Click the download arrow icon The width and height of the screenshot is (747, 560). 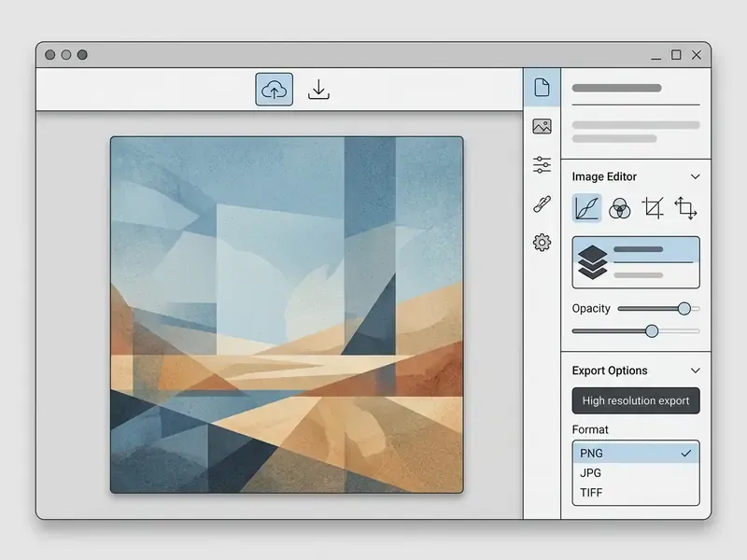(x=318, y=89)
